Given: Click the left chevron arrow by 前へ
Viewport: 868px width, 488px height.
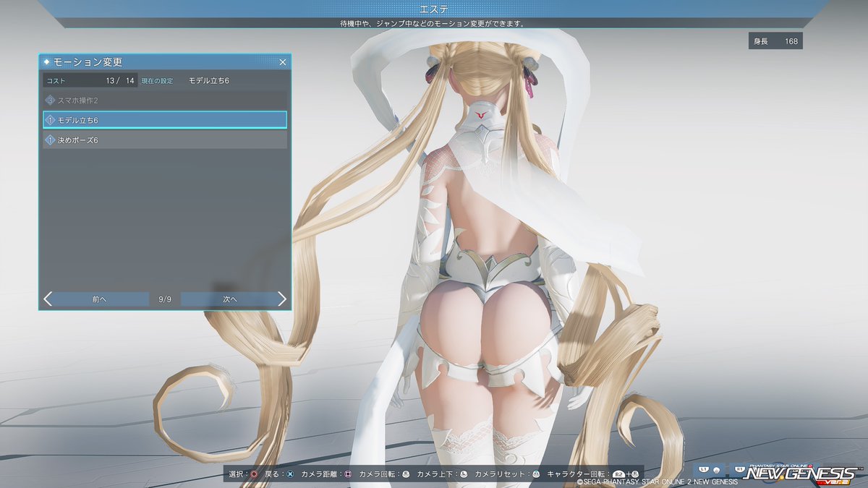Looking at the screenshot, I should [x=48, y=299].
